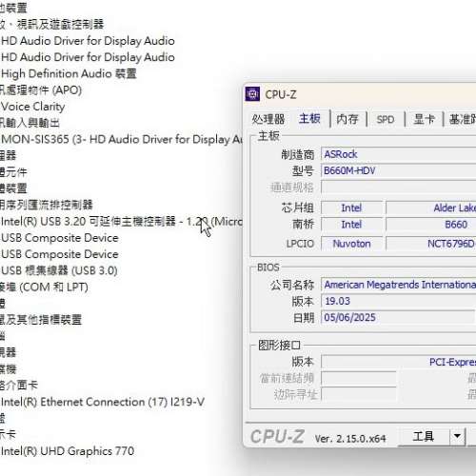Select Intel(R) UHD Graphics 770 entry
This screenshot has width=476, height=476.
tap(68, 451)
